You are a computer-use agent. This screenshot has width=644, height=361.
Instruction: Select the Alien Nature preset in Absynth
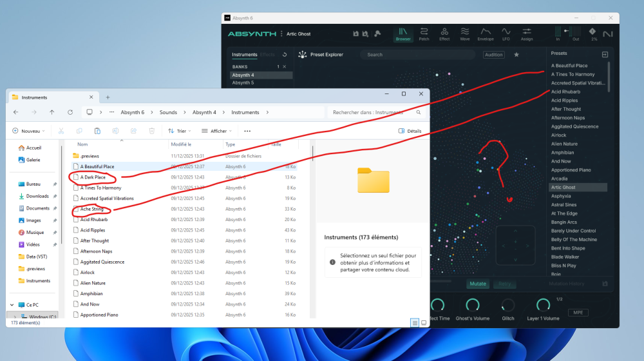pyautogui.click(x=564, y=144)
